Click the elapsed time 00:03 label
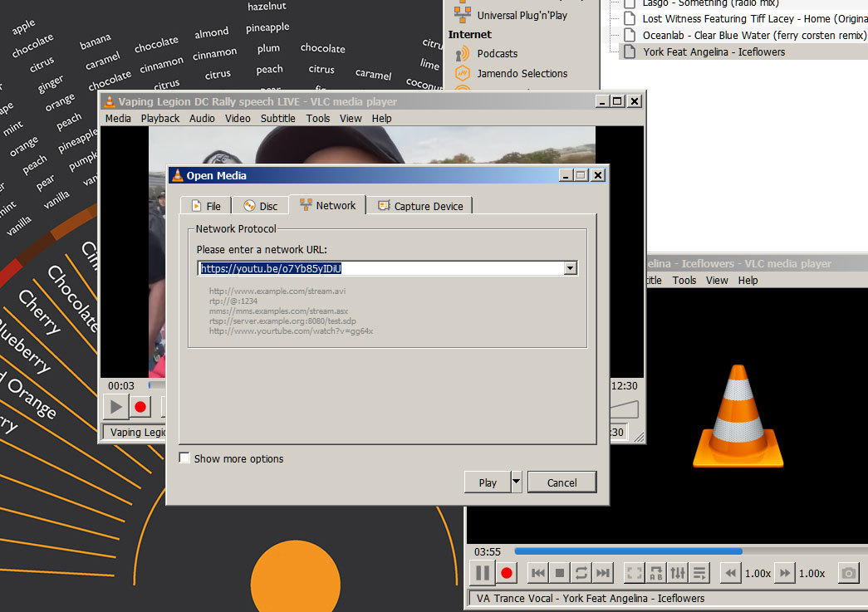The width and height of the screenshot is (868, 612). (x=121, y=385)
